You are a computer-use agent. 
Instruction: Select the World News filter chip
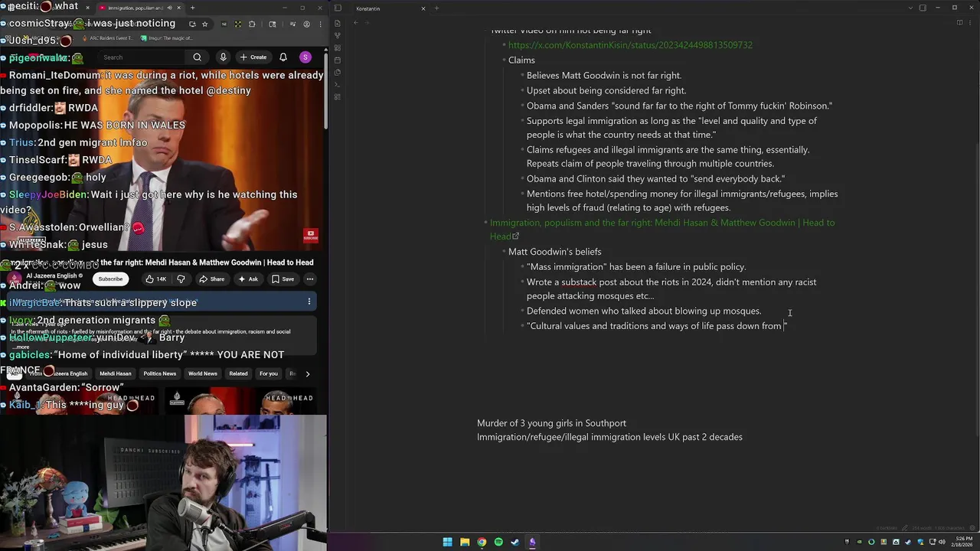click(203, 373)
